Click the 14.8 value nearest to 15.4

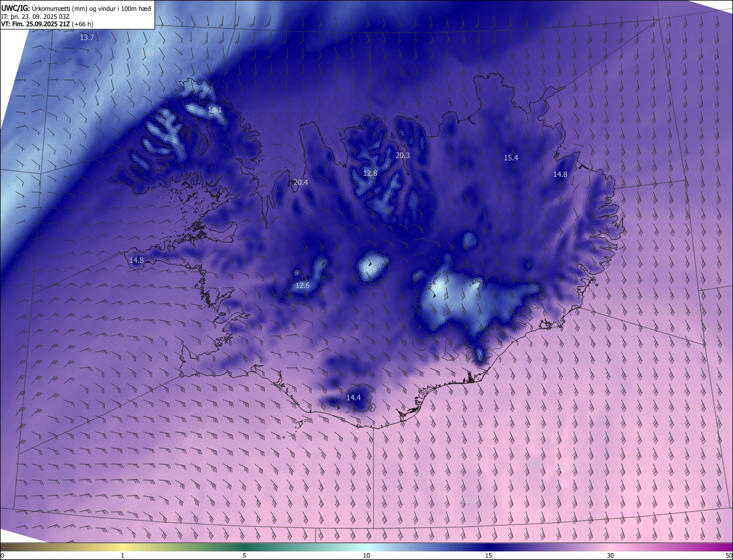[560, 175]
